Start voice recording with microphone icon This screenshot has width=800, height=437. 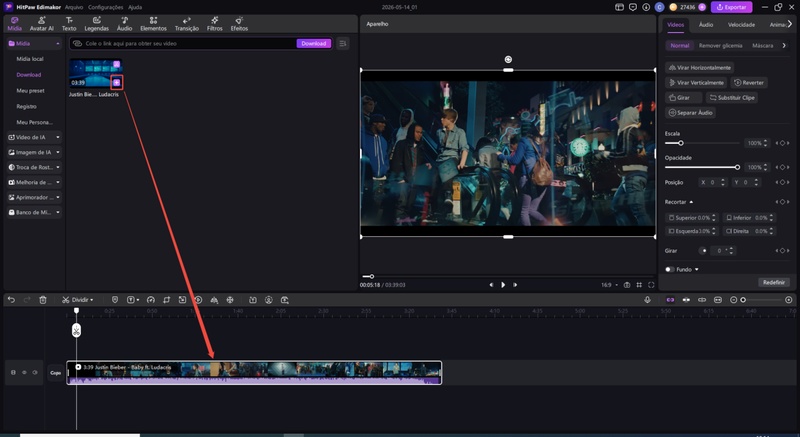[647, 300]
